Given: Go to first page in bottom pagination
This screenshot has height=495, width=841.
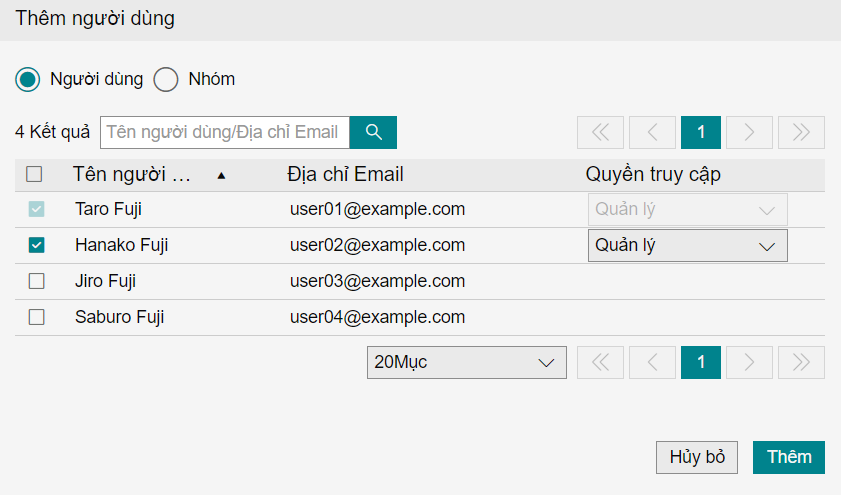Looking at the screenshot, I should click(600, 362).
